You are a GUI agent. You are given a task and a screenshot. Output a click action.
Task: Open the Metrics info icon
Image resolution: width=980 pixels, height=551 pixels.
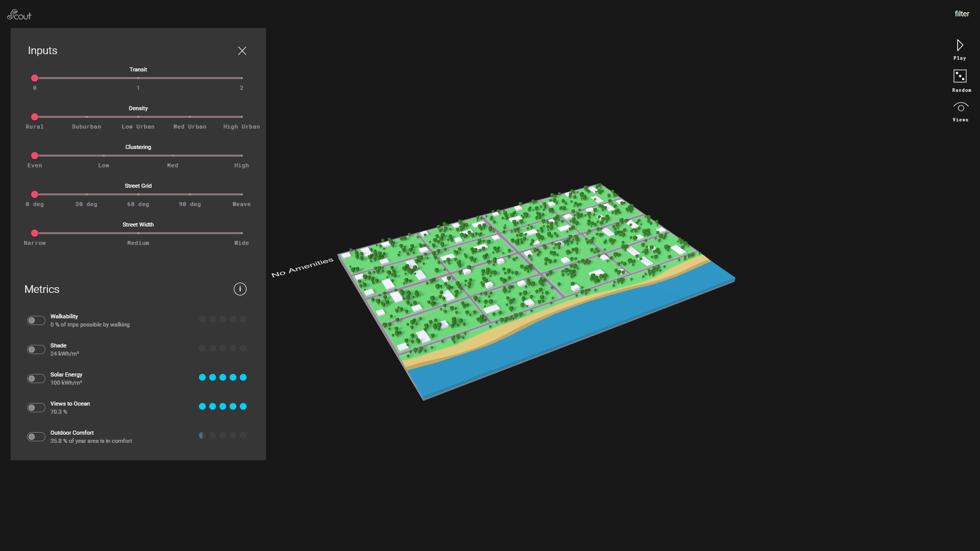coord(240,289)
